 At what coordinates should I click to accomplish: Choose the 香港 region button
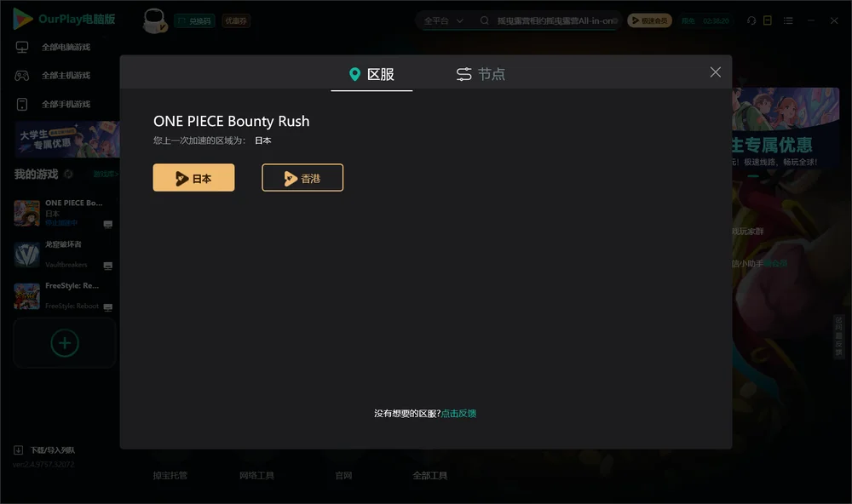point(302,178)
